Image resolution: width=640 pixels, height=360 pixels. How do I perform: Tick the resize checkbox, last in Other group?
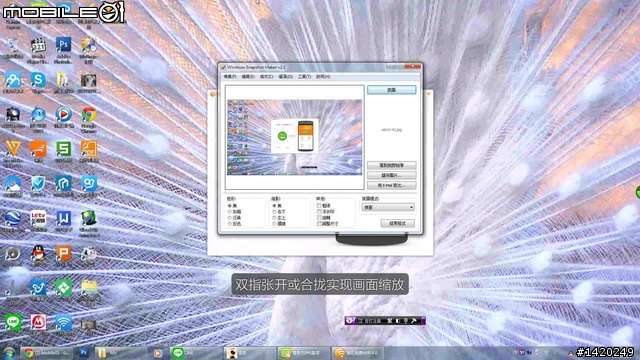(x=319, y=224)
